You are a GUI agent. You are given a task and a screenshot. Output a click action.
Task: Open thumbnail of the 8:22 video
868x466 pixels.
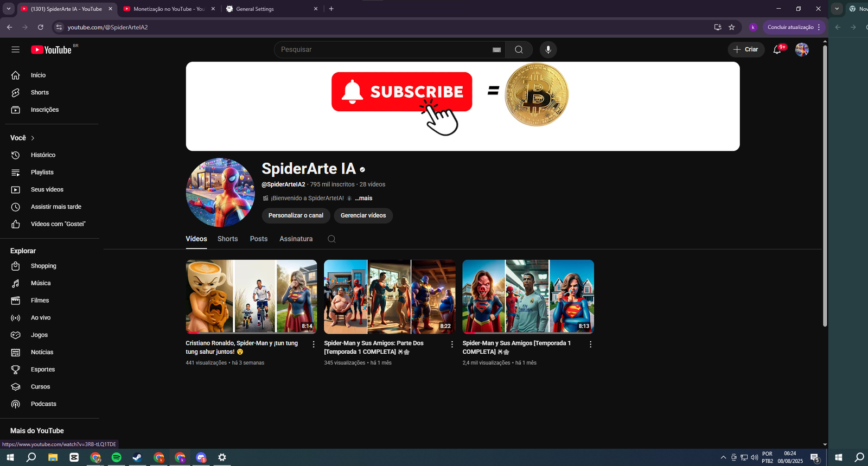[x=390, y=297]
